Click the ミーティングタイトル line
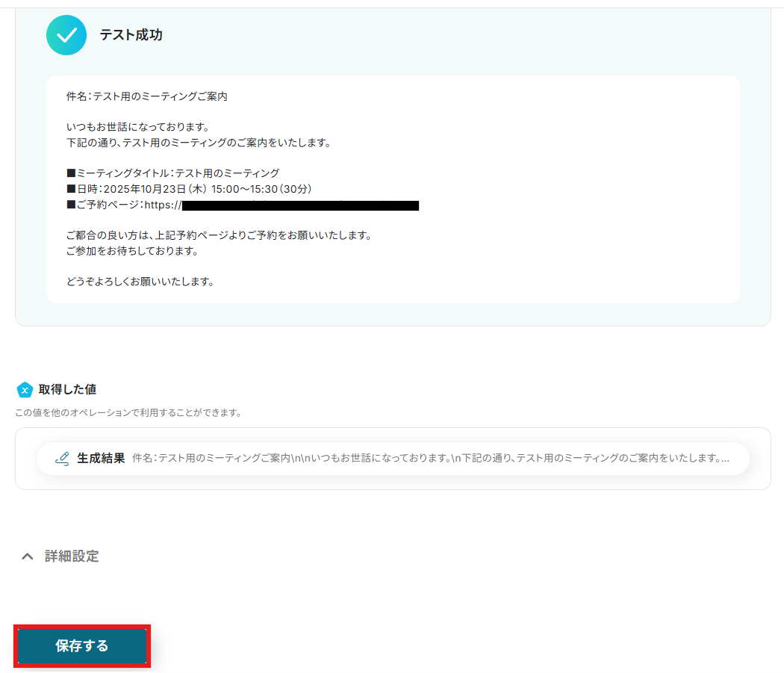The width and height of the screenshot is (784, 673). (173, 173)
